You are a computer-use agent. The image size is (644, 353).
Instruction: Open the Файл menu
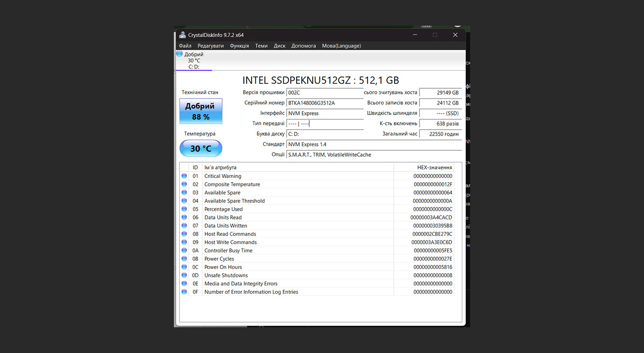point(185,46)
